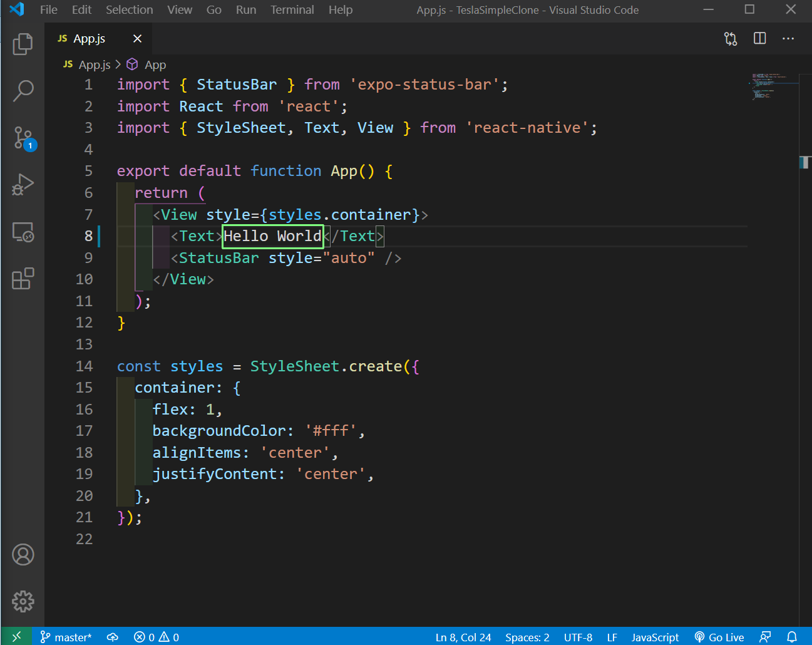Viewport: 812px width, 645px height.
Task: Open Source Control with one pending change
Action: coord(24,138)
